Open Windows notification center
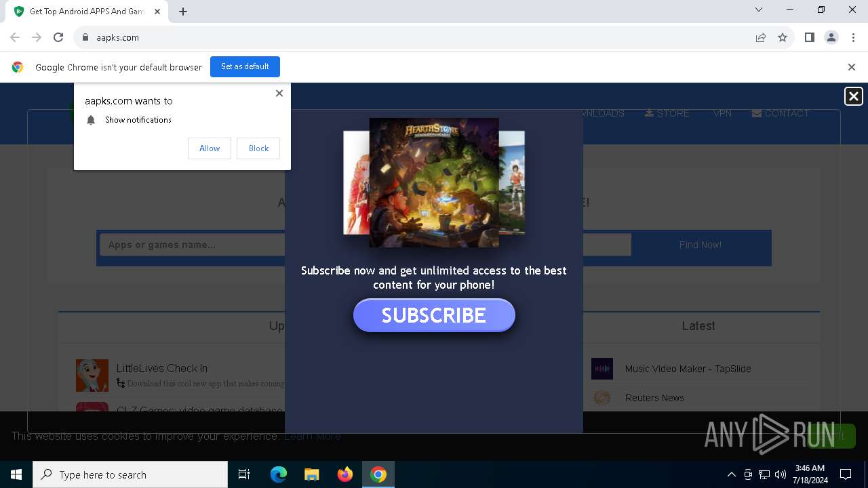The width and height of the screenshot is (868, 488). pos(846,474)
